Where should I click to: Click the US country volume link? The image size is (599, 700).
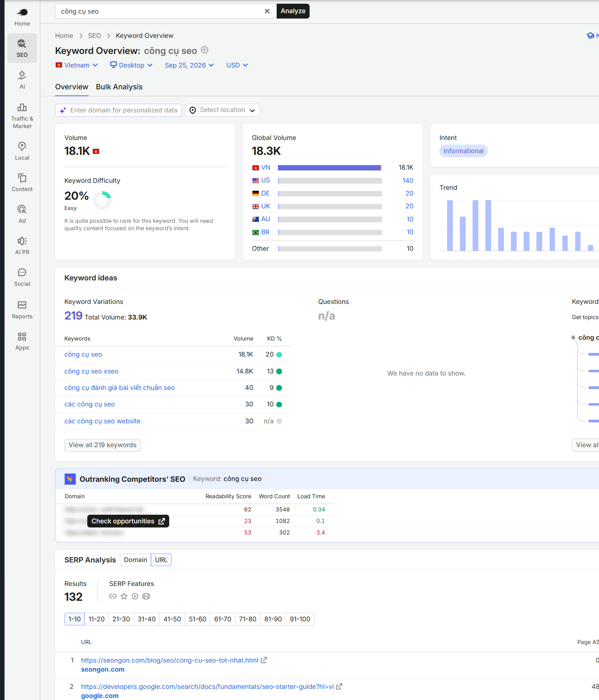click(266, 180)
